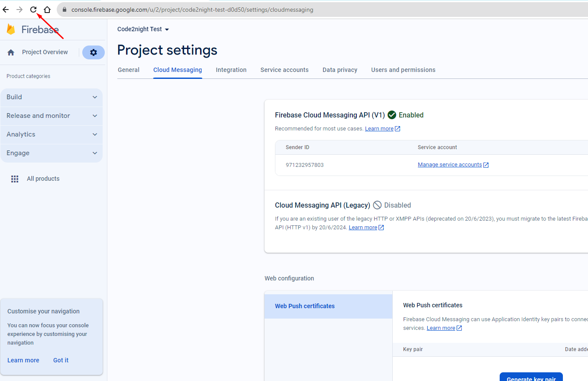Expand the Analytics category
This screenshot has width=588, height=381.
click(x=52, y=134)
